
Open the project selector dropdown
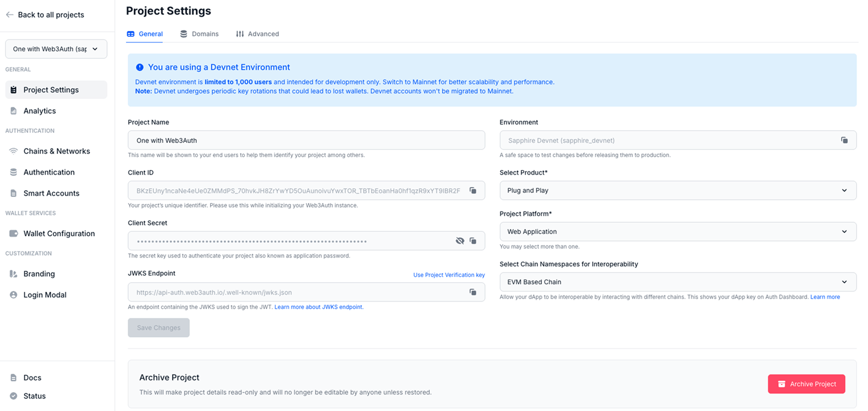pyautogui.click(x=56, y=49)
